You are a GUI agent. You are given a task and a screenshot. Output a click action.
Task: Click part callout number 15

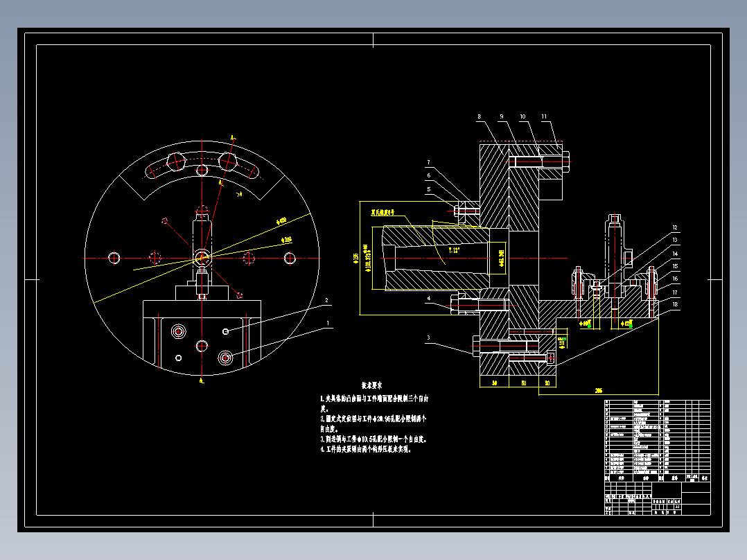675,266
